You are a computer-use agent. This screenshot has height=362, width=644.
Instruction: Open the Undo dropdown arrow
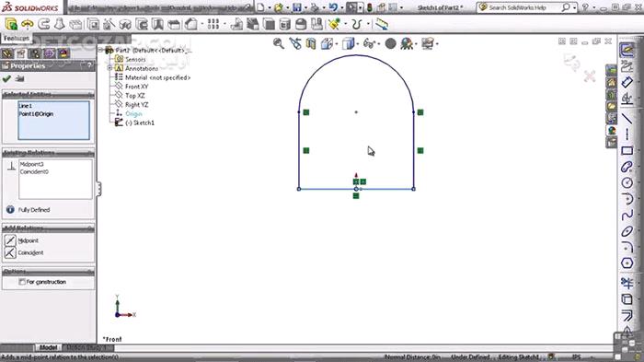pyautogui.click(x=341, y=7)
